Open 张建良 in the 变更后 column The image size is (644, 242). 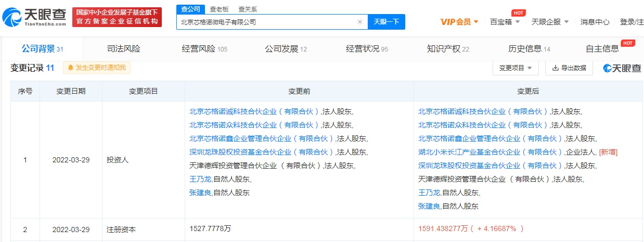430,206
